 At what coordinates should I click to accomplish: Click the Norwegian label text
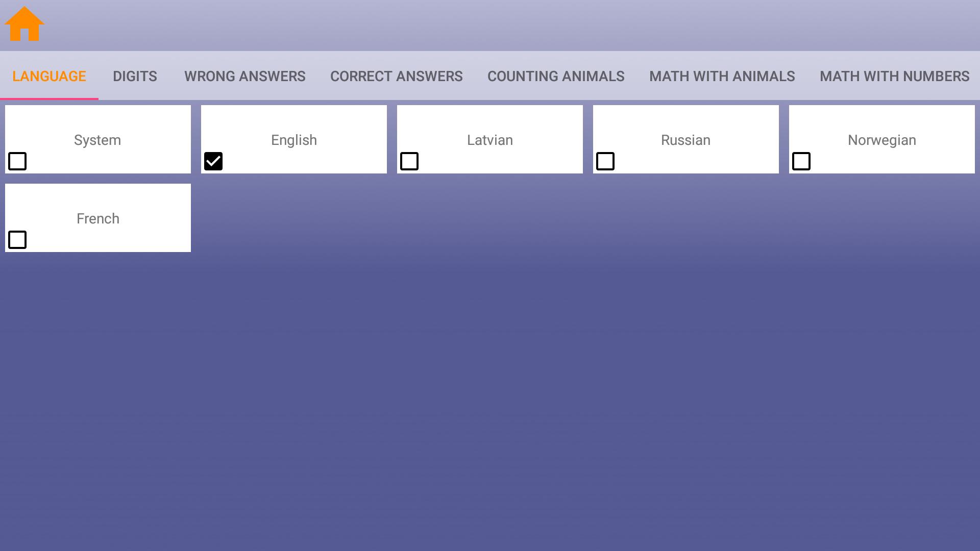pyautogui.click(x=882, y=140)
